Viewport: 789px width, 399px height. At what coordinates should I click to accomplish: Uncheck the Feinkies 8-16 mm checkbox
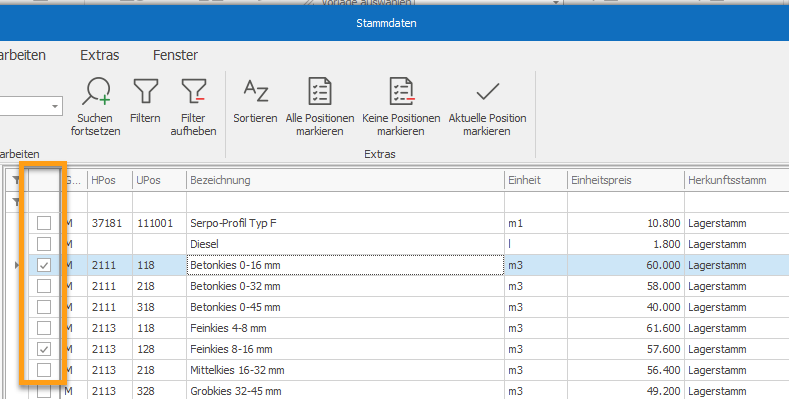click(x=44, y=349)
